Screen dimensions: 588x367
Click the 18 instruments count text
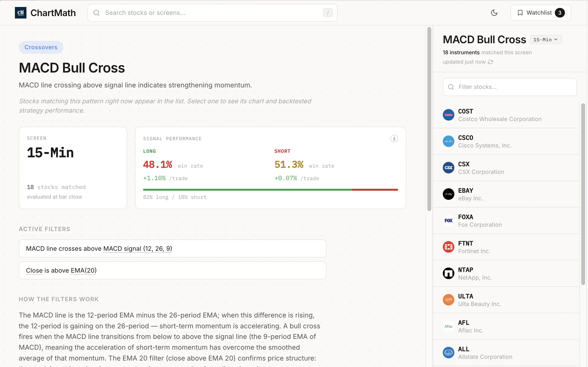pyautogui.click(x=461, y=52)
